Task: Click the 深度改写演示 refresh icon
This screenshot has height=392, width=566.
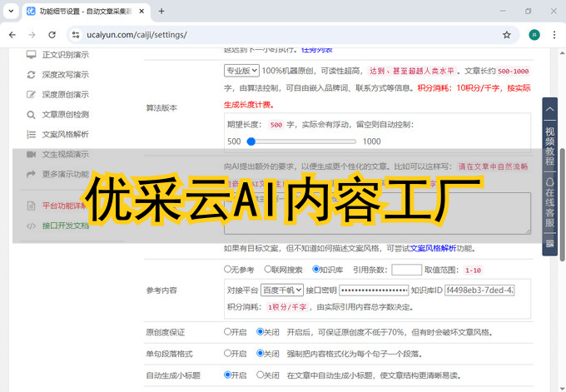Action: pos(32,75)
